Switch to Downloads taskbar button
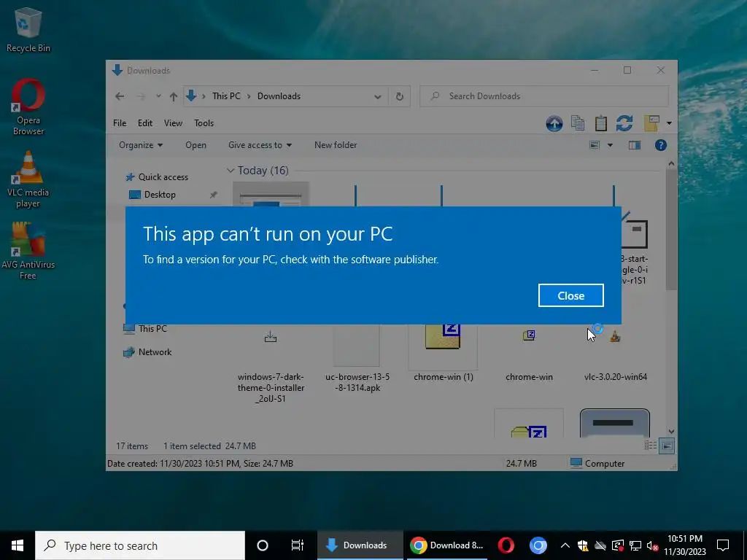Viewport: 747px width, 560px height. (x=360, y=545)
